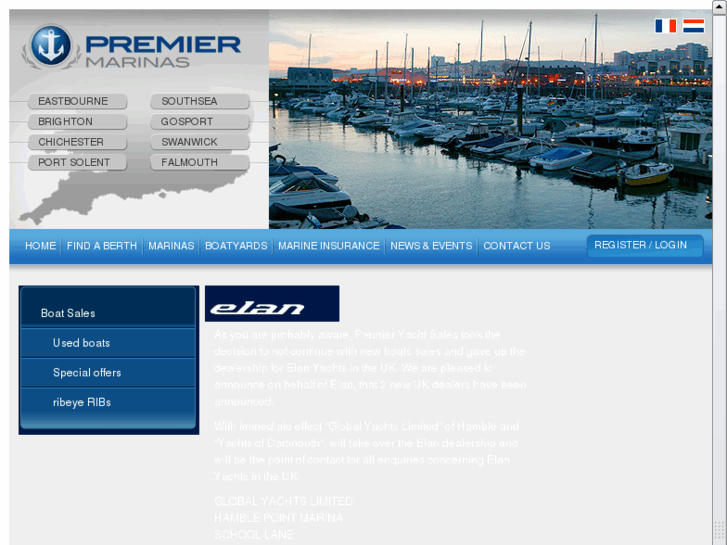Select the Swanwick marina button

point(200,142)
